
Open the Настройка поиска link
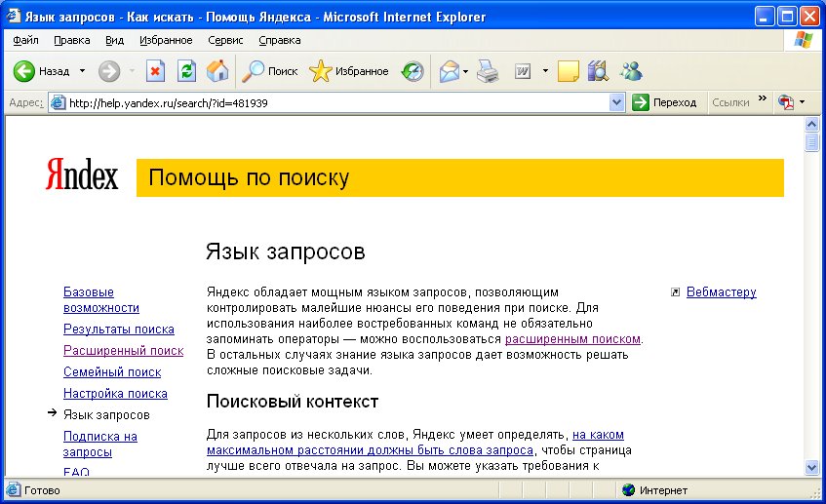coord(115,394)
